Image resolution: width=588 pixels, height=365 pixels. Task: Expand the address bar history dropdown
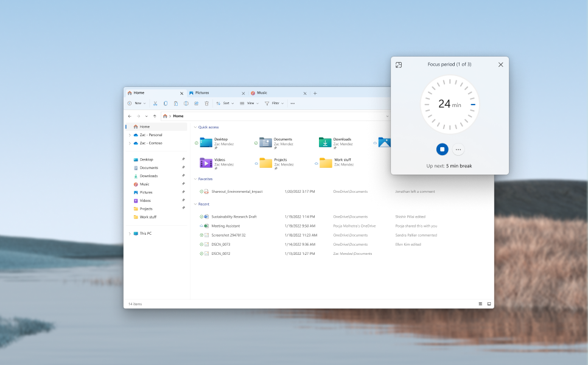[x=387, y=116]
